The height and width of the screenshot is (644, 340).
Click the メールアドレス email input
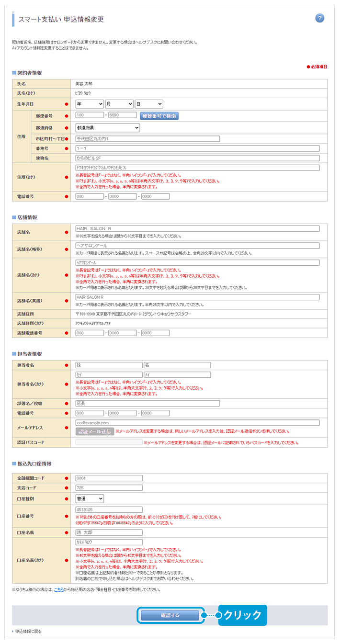(x=197, y=423)
